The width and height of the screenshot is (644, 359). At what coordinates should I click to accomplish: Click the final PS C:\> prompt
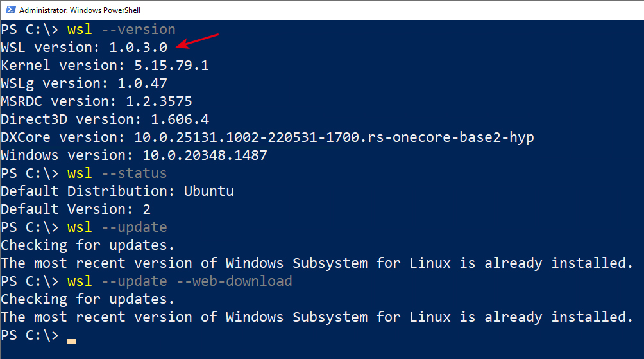pos(30,335)
